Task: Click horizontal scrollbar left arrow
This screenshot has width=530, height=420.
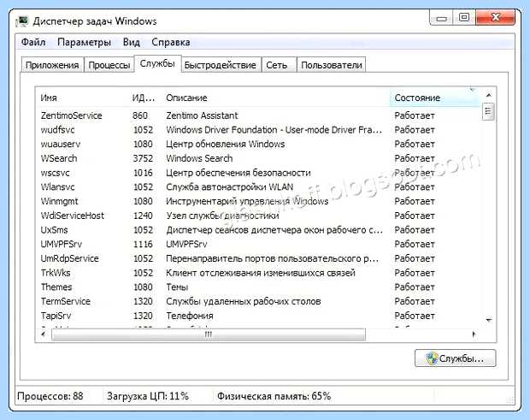Action: (x=43, y=334)
